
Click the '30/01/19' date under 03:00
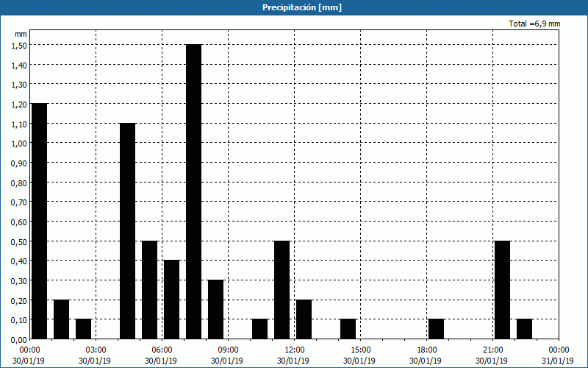(x=95, y=361)
